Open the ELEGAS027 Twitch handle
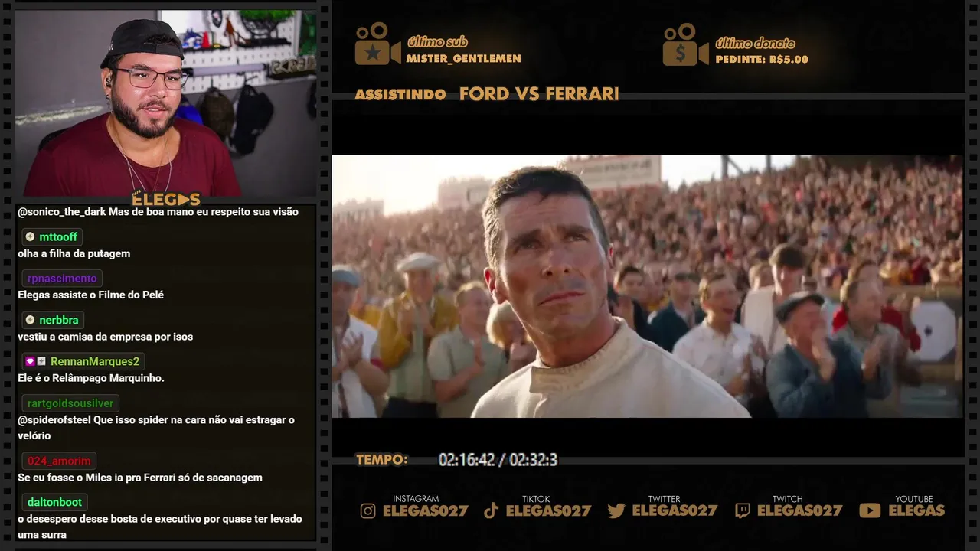Image resolution: width=980 pixels, height=551 pixels. click(799, 510)
